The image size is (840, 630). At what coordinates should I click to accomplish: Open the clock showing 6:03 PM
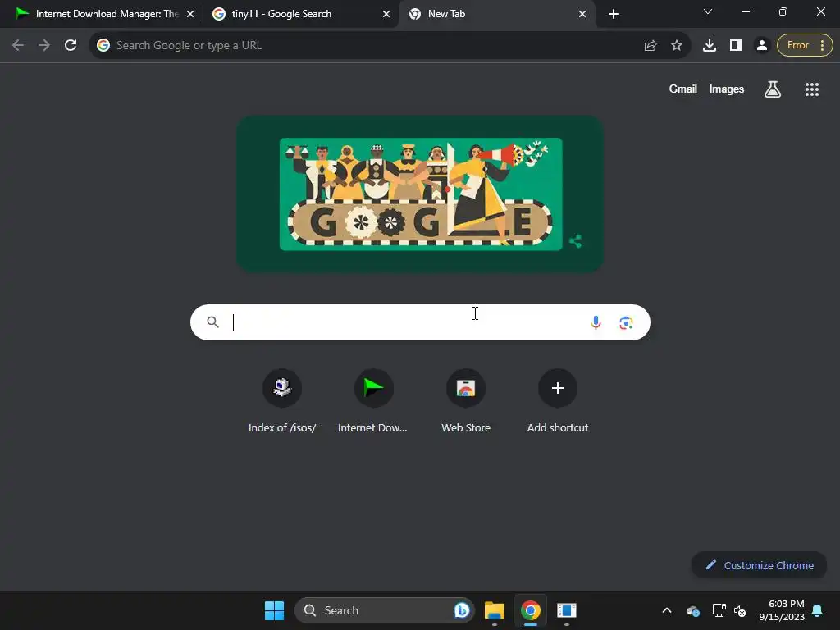coord(782,610)
